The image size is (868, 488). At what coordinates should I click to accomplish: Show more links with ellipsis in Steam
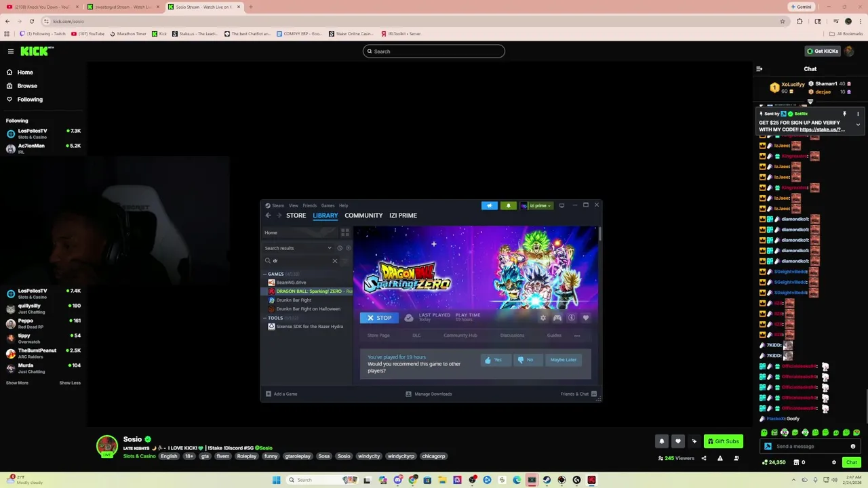pos(577,335)
